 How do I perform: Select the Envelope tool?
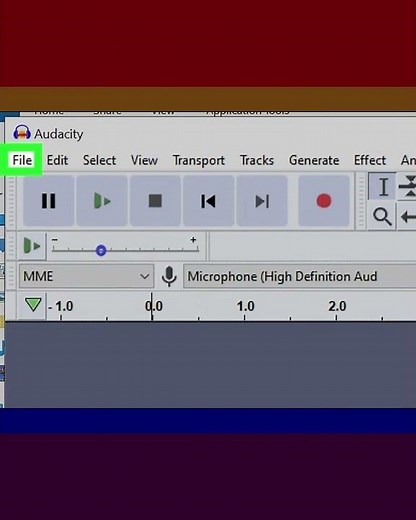408,186
